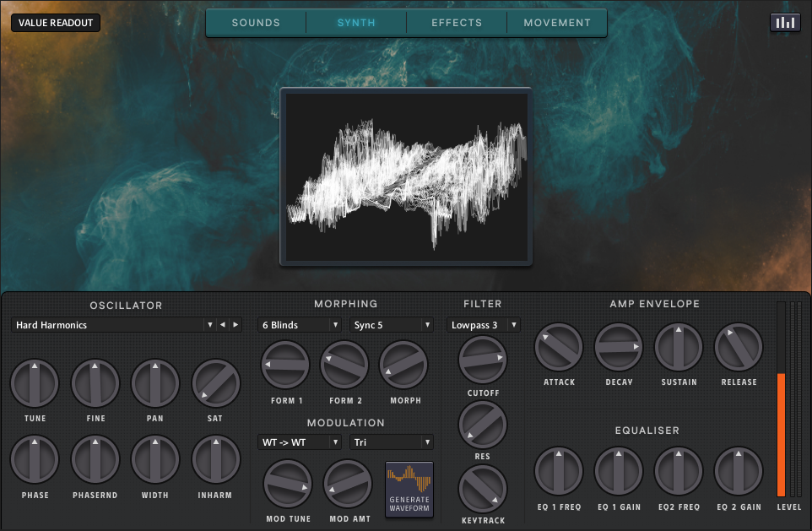
Task: Click the EQ 1 Freq knob
Action: click(558, 471)
